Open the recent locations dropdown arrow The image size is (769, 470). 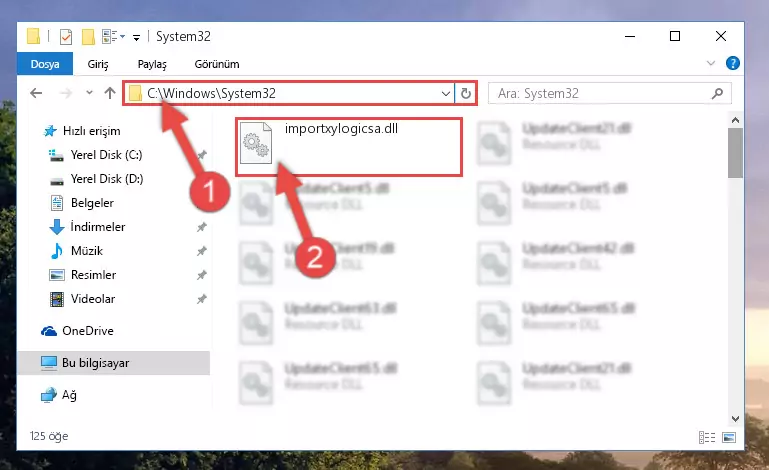89,92
